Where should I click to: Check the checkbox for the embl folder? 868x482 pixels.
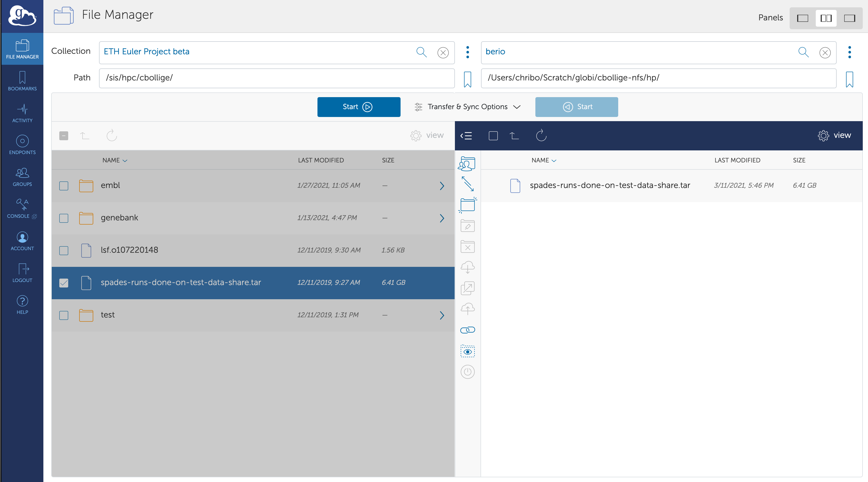(x=64, y=186)
